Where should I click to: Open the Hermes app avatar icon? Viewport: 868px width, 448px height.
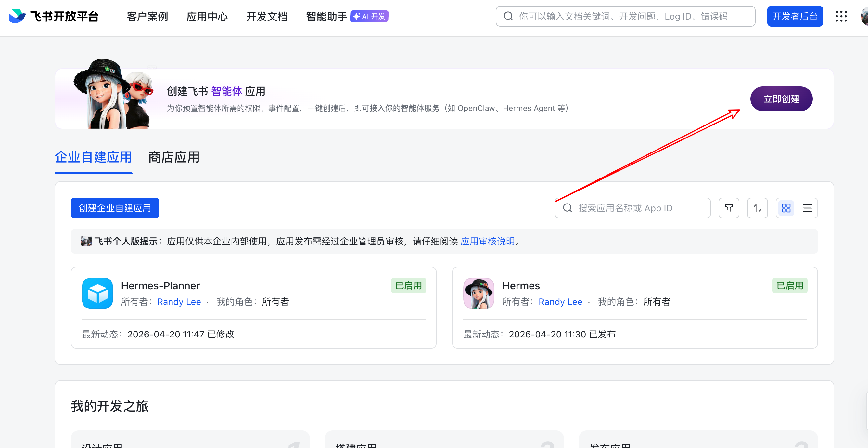[479, 293]
